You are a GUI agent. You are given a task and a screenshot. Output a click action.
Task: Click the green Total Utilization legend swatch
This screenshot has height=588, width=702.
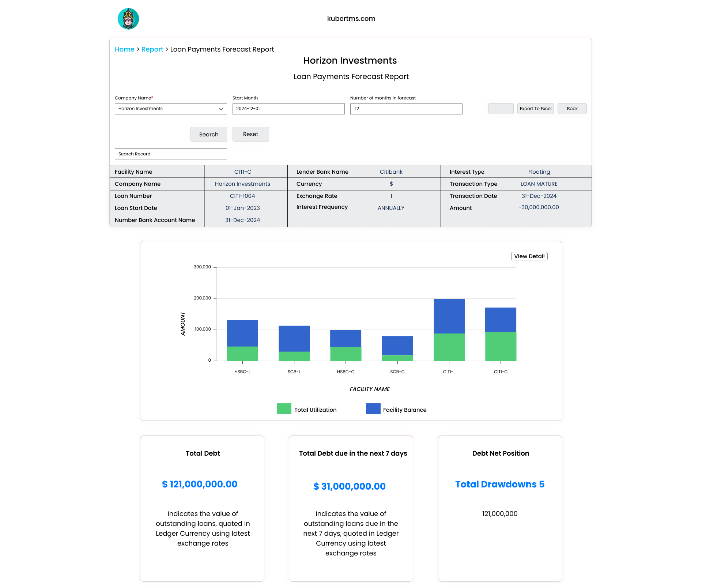coord(284,409)
